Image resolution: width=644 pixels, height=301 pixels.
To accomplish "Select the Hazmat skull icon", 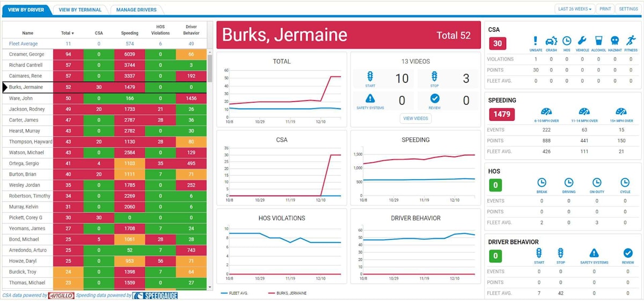I will coord(615,41).
